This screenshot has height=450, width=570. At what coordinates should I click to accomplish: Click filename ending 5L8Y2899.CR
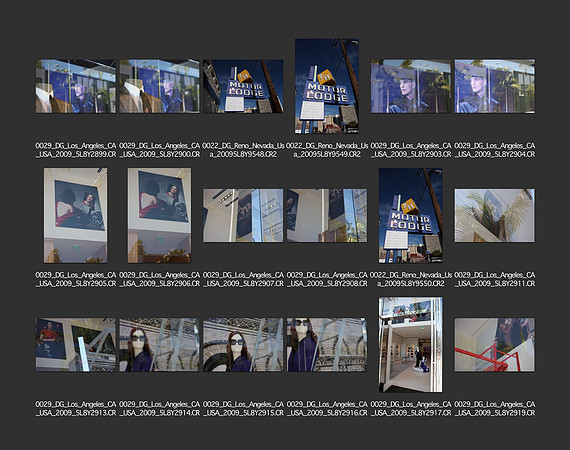[76, 150]
